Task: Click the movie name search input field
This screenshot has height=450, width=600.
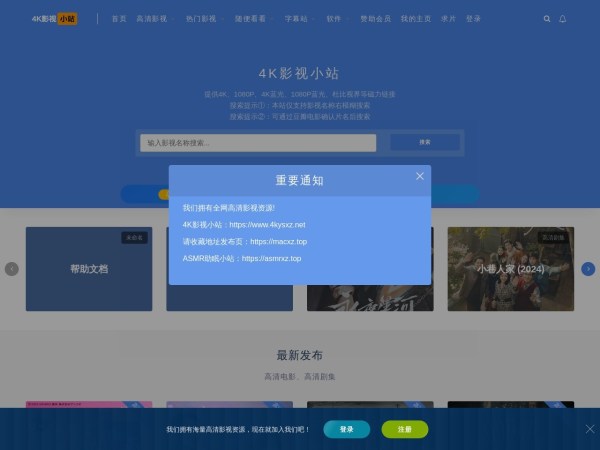Action: [258, 143]
